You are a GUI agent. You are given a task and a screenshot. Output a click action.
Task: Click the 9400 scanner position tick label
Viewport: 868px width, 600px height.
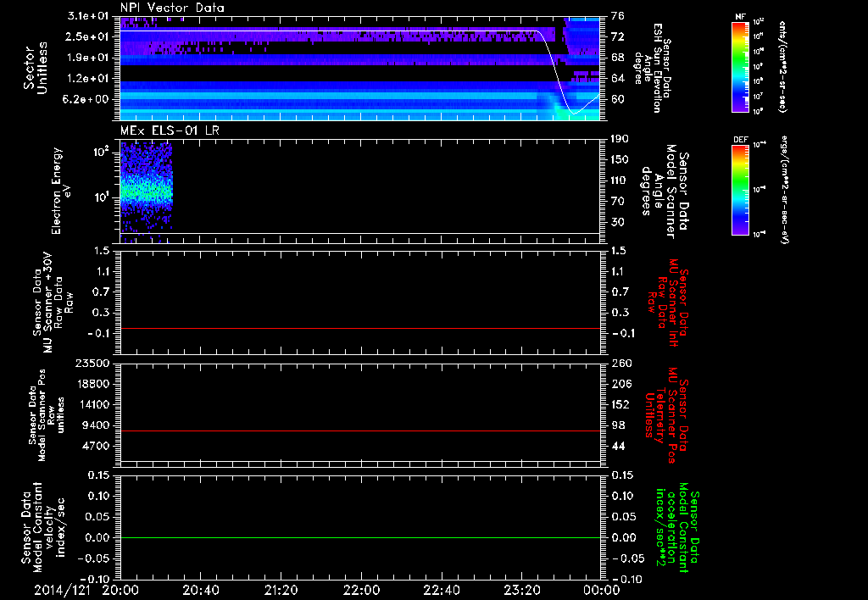click(96, 425)
